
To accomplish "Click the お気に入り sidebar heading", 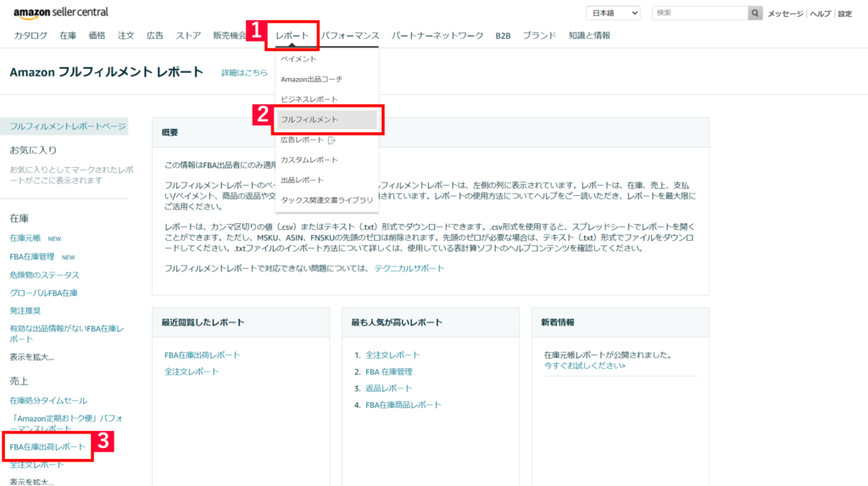I will [33, 150].
